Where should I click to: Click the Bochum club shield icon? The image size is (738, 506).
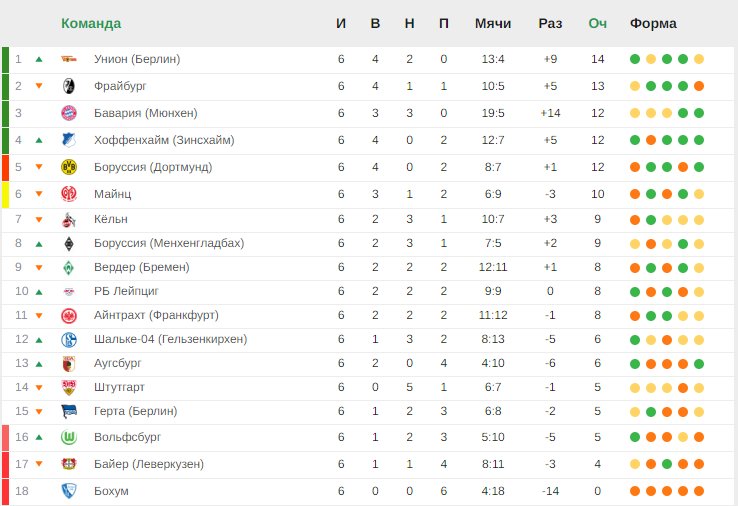[x=69, y=491]
